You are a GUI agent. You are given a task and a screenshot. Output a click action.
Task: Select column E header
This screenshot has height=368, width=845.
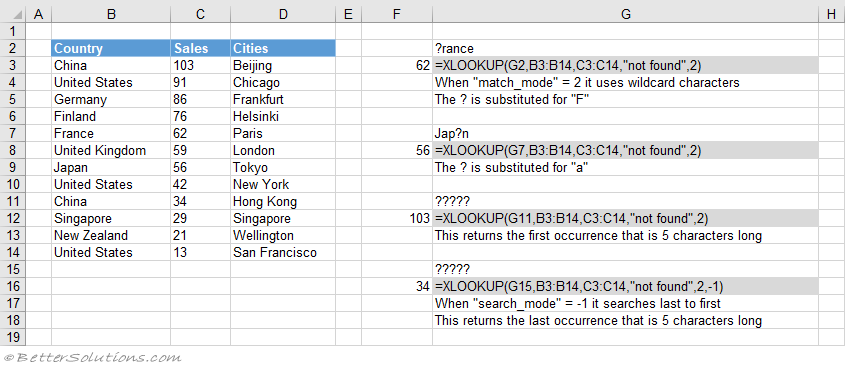coord(348,15)
